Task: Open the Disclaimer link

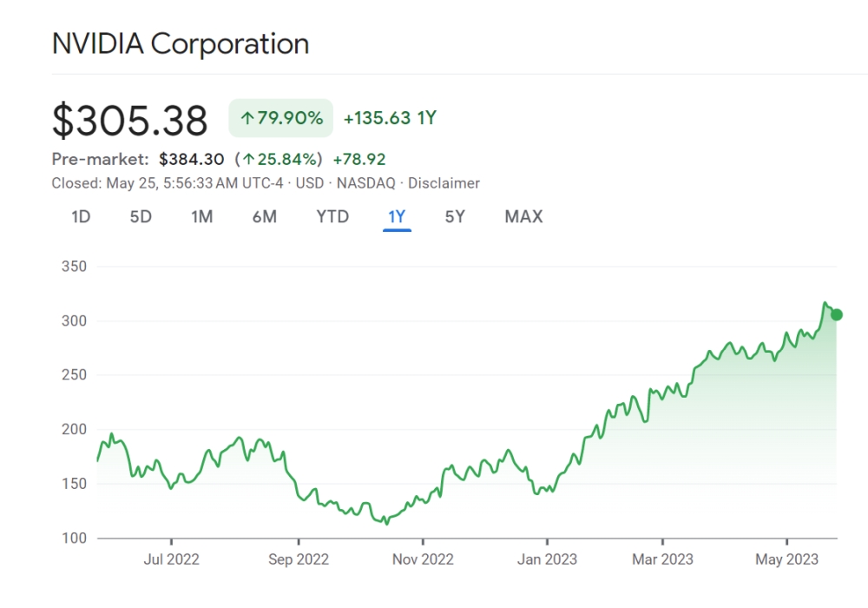Action: tap(445, 183)
